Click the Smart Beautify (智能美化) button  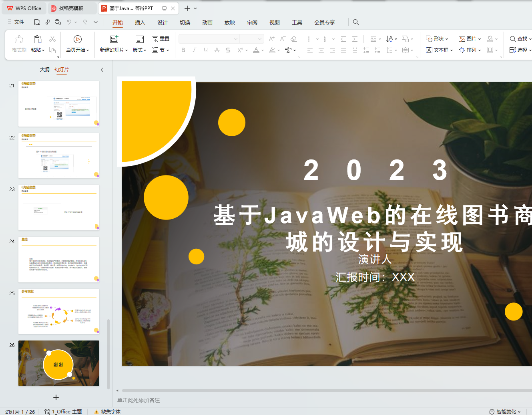[x=505, y=411]
